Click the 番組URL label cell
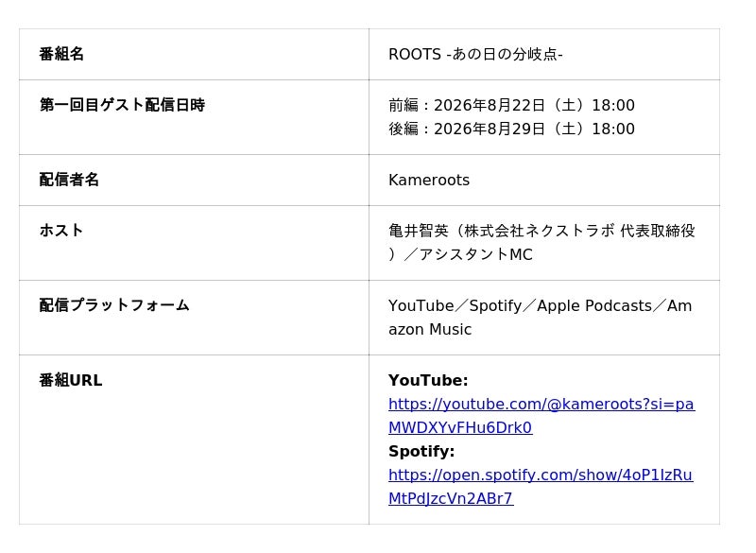Image resolution: width=756 pixels, height=553 pixels. [194, 440]
